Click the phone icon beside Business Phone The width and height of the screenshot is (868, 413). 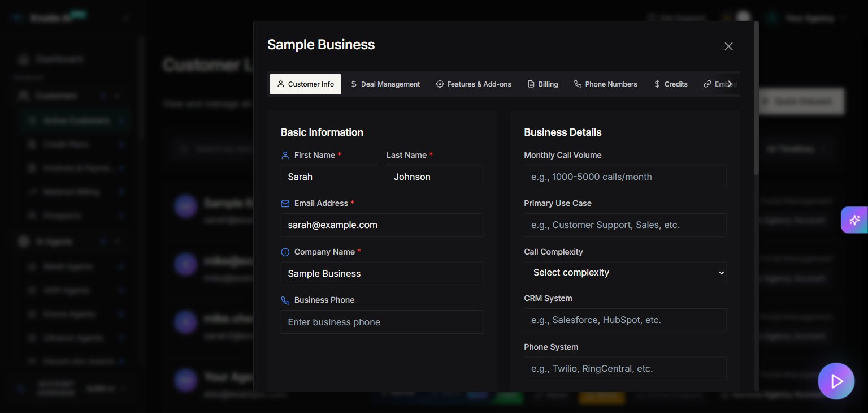point(285,300)
